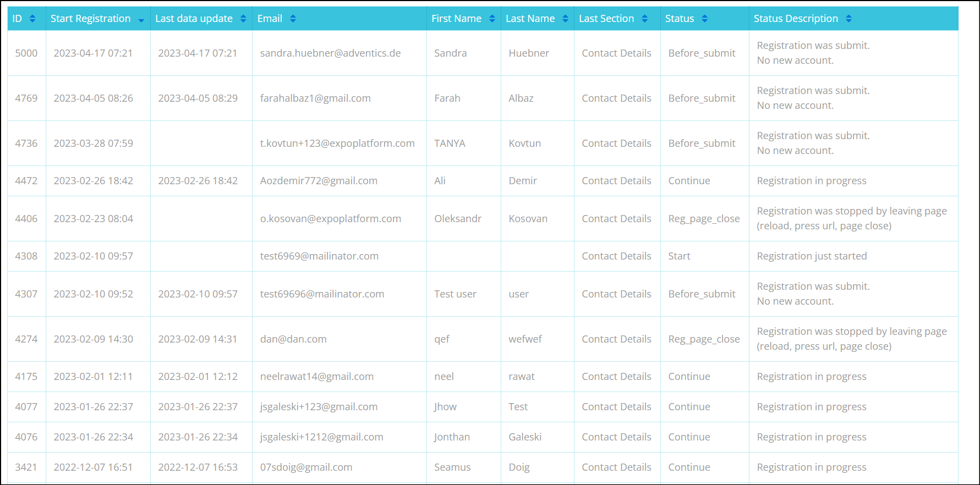Sort by Last data update arrows
Viewport: 980px width, 485px height.
[243, 19]
